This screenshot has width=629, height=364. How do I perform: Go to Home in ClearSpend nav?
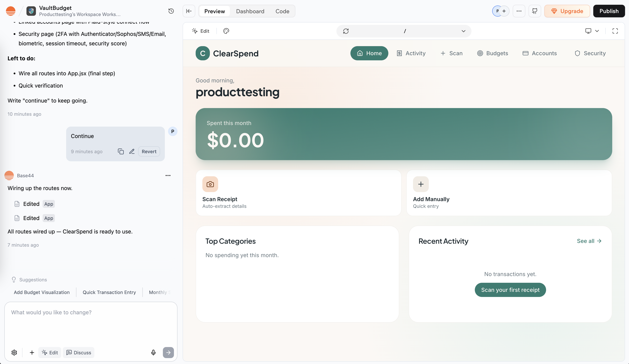pos(369,53)
